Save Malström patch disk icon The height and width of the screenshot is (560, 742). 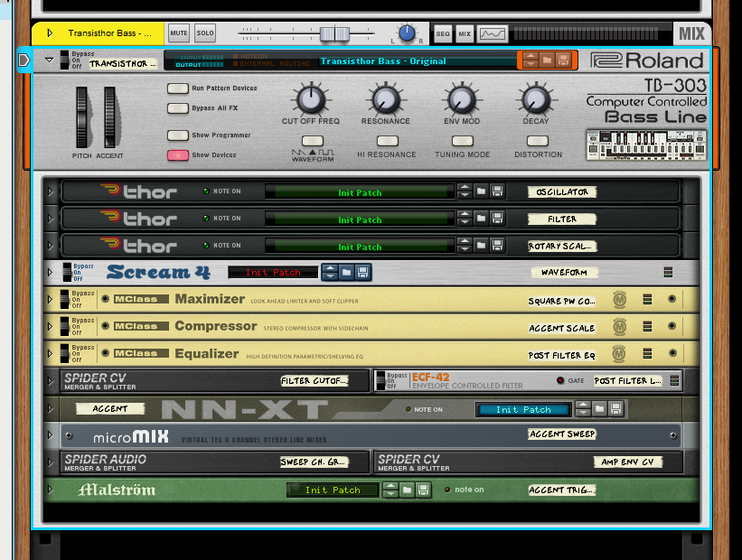424,490
